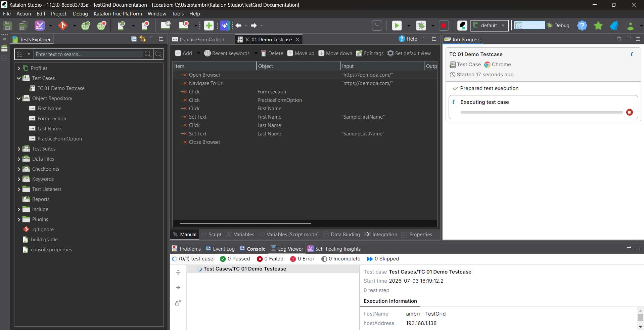Screen dimensions: 644x330
Task: Open the Recent keywords dropdown arrow
Action: [x=256, y=53]
